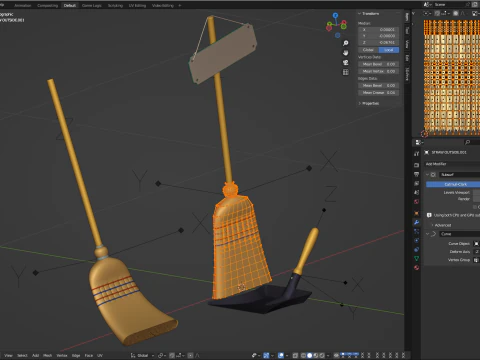
Task: Click the zoom magnifier icon in viewport
Action: click(346, 43)
